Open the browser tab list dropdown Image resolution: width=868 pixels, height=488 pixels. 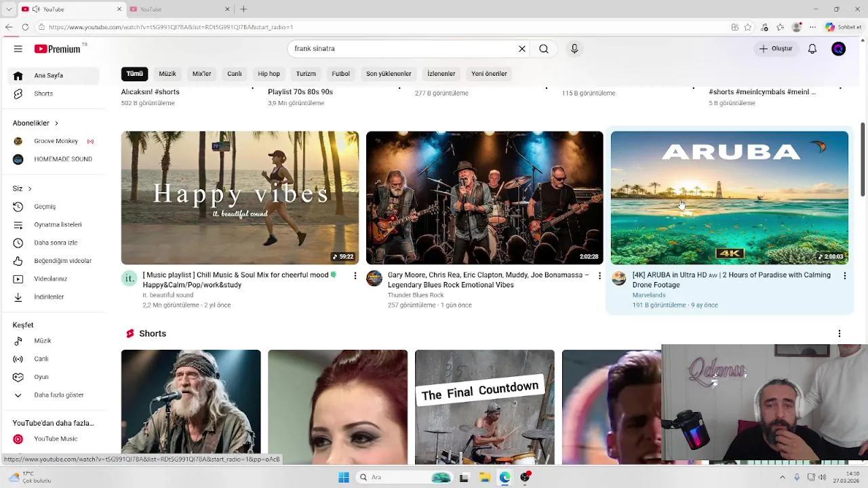tap(9, 9)
